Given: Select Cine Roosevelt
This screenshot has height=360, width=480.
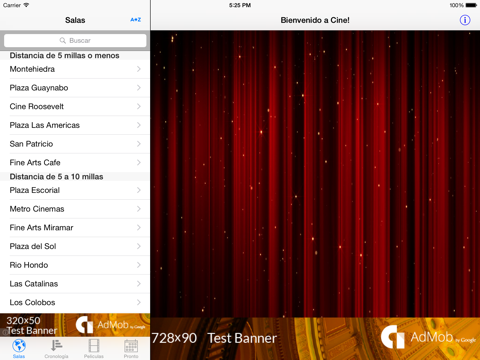Looking at the screenshot, I should (x=75, y=106).
